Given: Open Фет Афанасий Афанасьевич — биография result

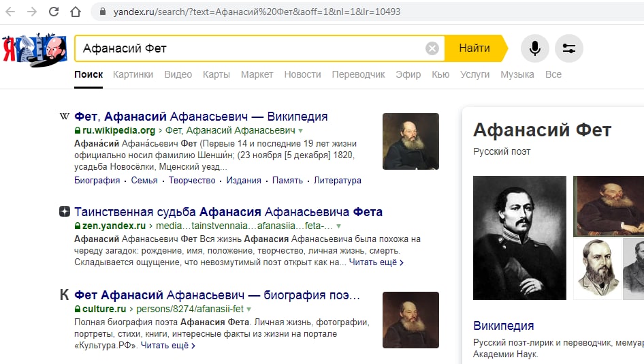Looking at the screenshot, I should [x=217, y=295].
